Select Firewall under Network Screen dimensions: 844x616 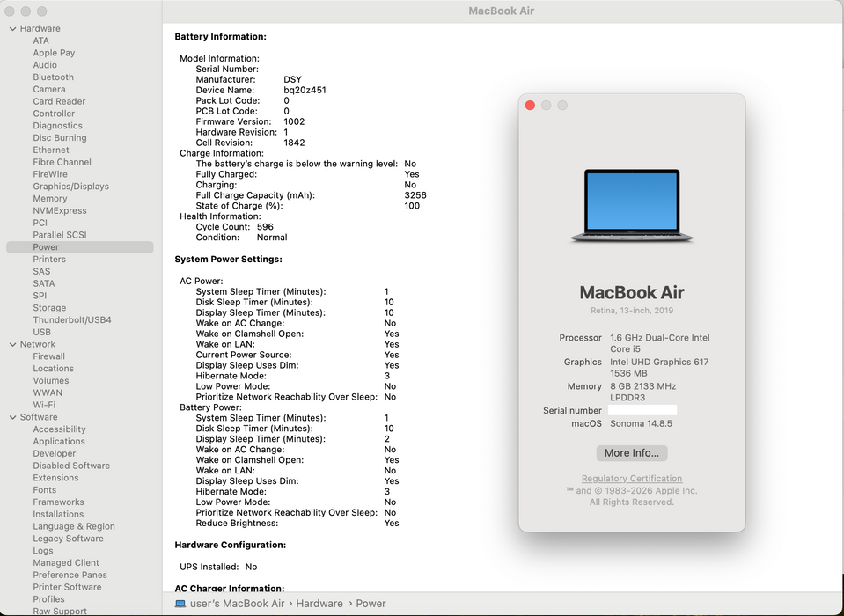[49, 356]
